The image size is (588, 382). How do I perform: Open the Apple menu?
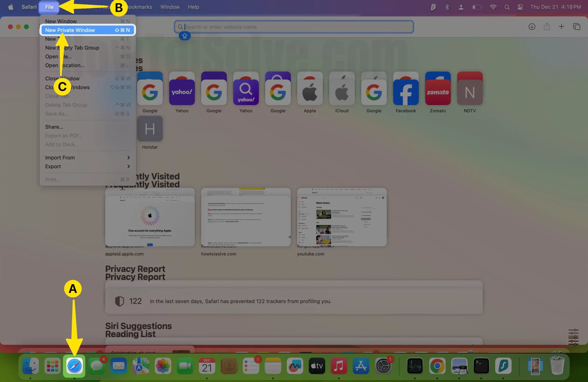click(x=11, y=7)
